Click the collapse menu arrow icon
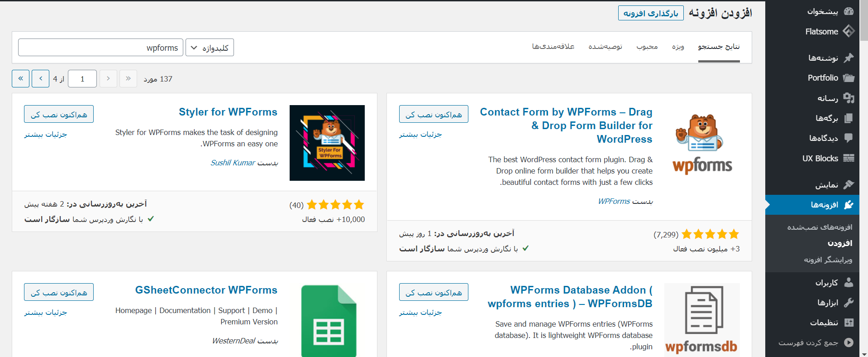The image size is (868, 357). pyautogui.click(x=849, y=343)
